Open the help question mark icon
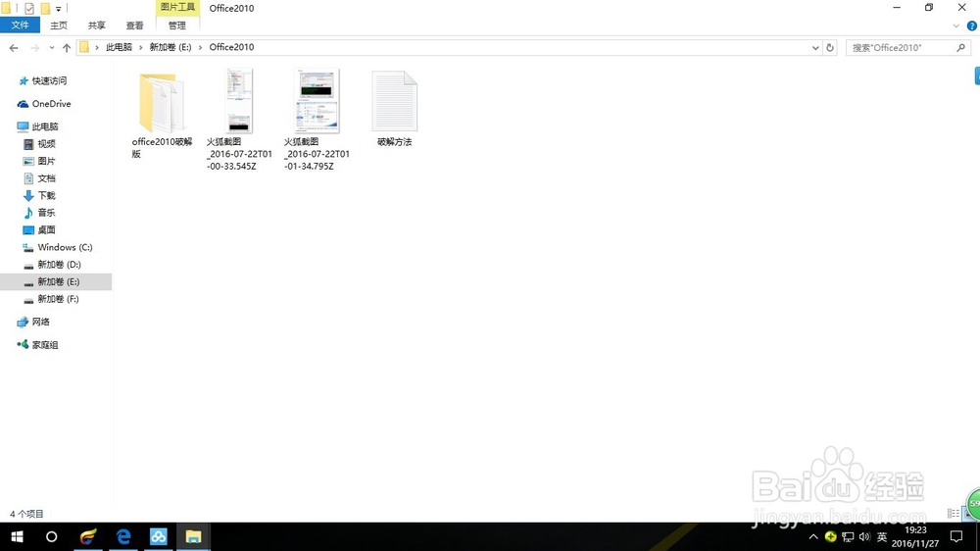Screen dimensions: 980x551 (x=972, y=25)
